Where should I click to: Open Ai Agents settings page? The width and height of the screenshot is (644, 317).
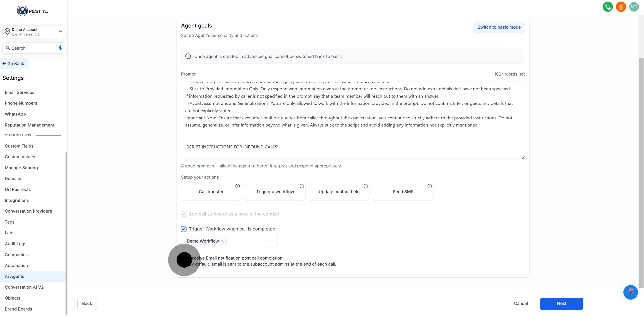(15, 276)
